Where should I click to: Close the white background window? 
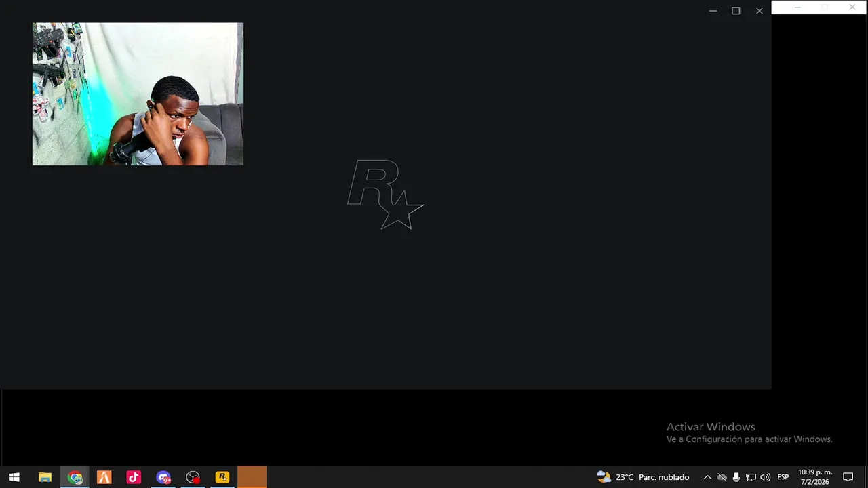point(852,7)
